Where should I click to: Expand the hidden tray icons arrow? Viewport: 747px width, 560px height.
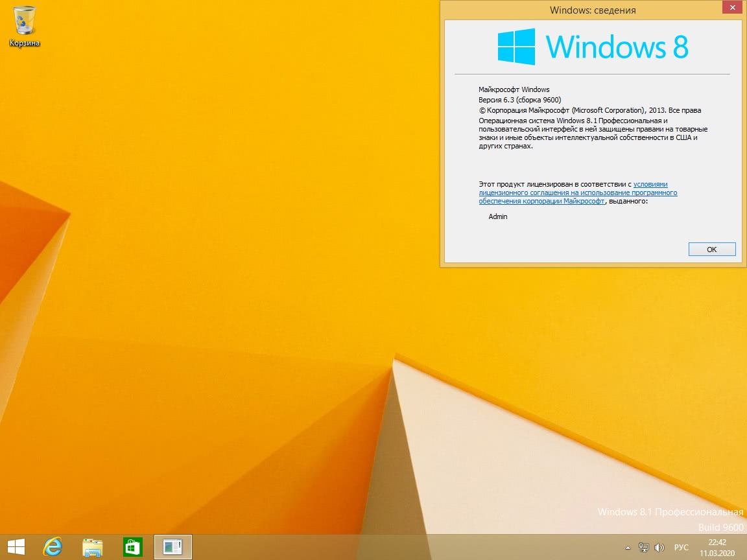tap(627, 548)
